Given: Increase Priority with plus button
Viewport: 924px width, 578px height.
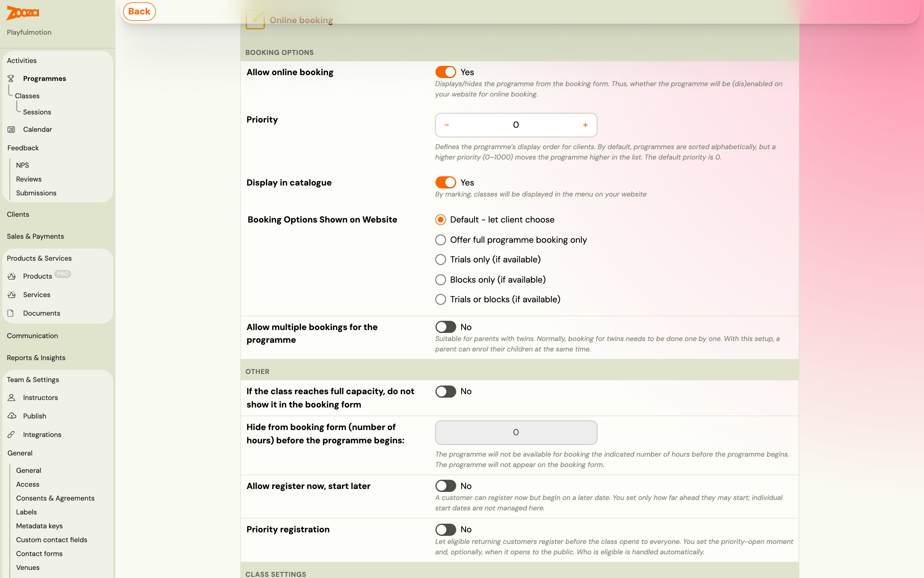Looking at the screenshot, I should (585, 125).
